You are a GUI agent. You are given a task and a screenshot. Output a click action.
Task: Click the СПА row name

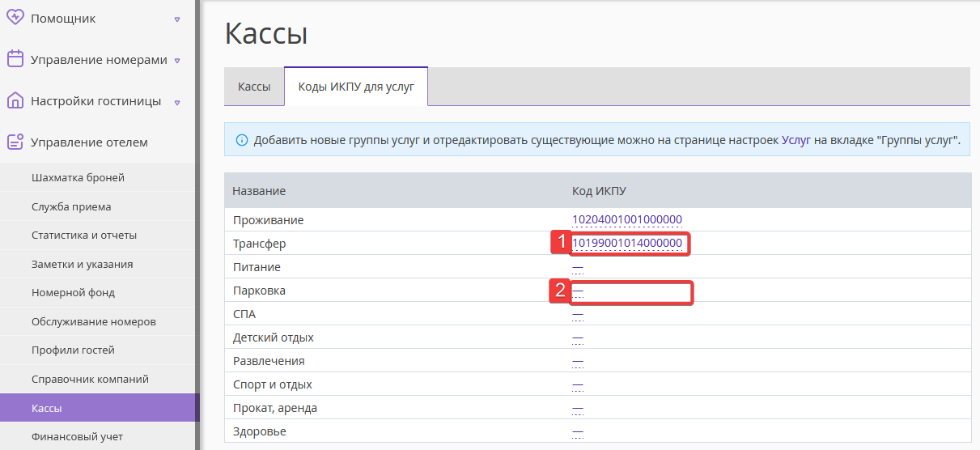tap(244, 314)
